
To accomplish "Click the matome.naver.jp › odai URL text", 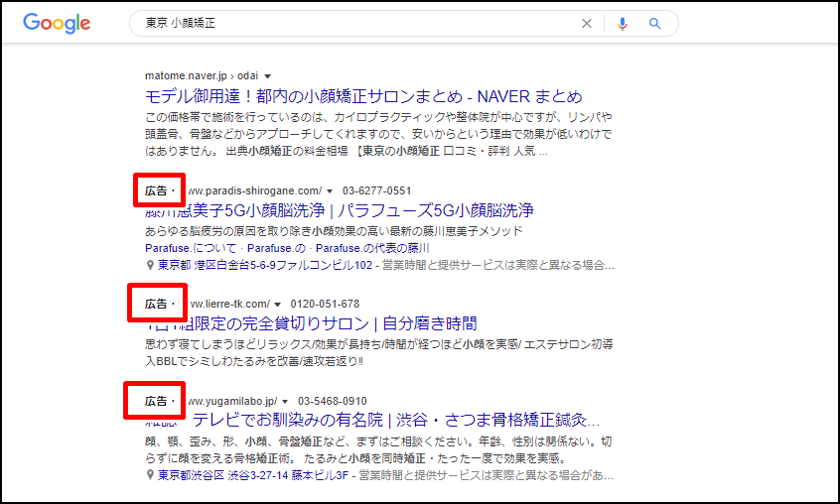I will tap(202, 76).
